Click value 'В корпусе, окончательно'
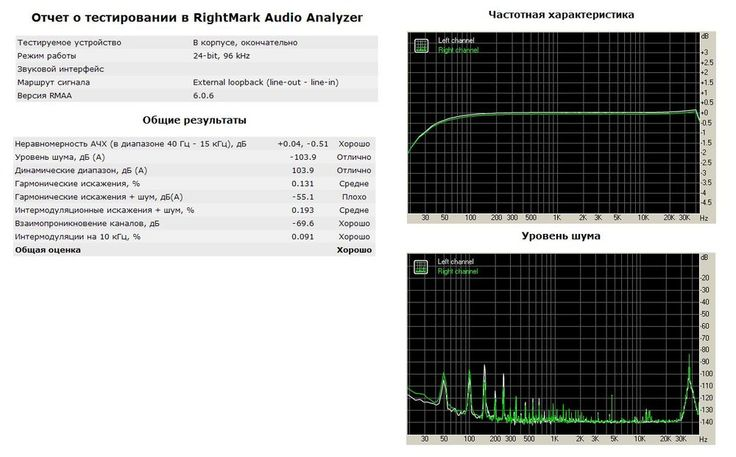Screen dimensions: 736x457 pos(245,43)
